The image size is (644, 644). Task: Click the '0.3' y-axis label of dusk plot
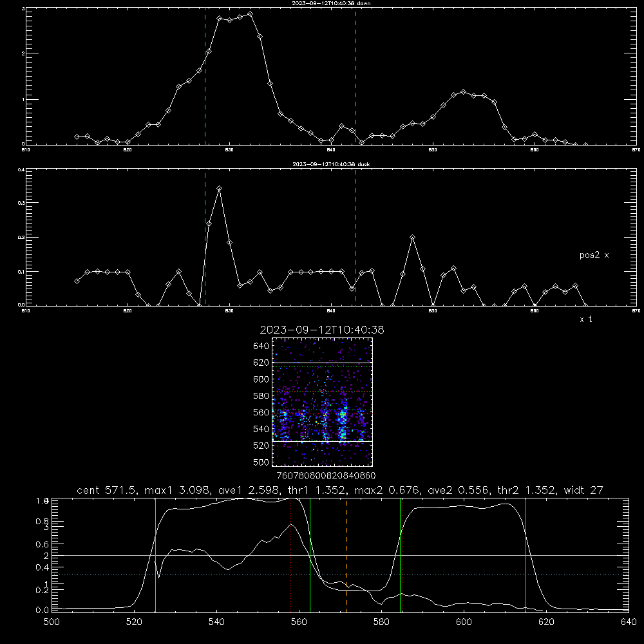21,203
